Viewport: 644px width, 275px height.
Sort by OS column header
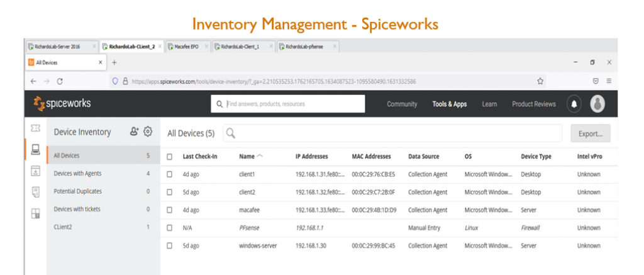pyautogui.click(x=468, y=157)
